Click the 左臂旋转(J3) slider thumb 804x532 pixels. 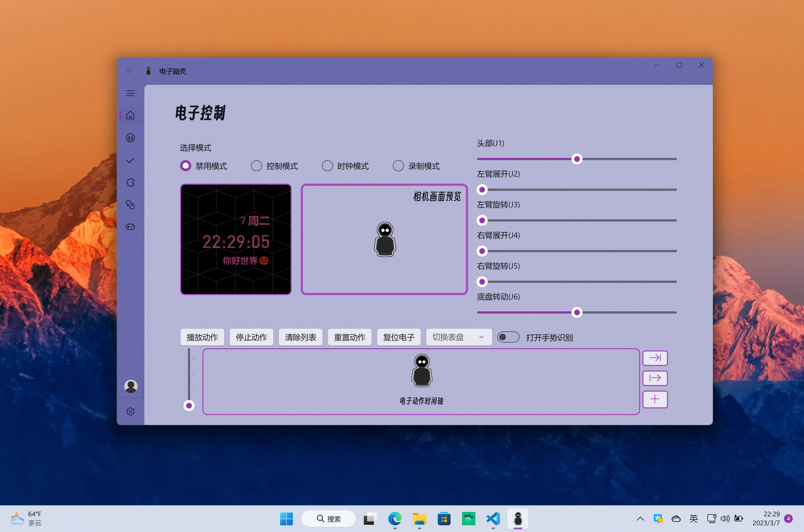482,221
